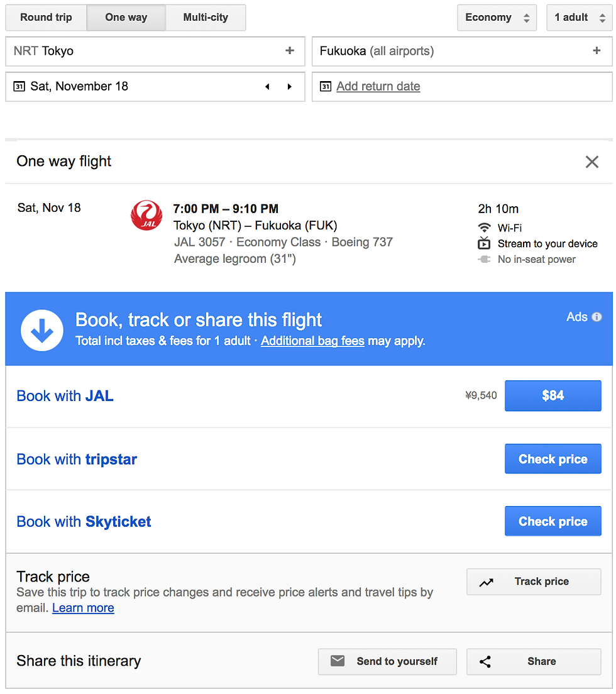Click the Ads info icon
The height and width of the screenshot is (694, 616).
597,317
